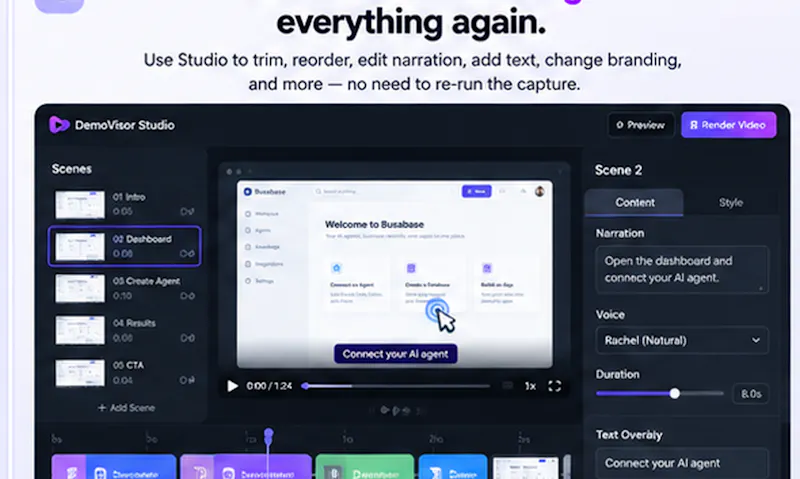
Task: Open Agents in Busabase sidebar
Action: [258, 231]
